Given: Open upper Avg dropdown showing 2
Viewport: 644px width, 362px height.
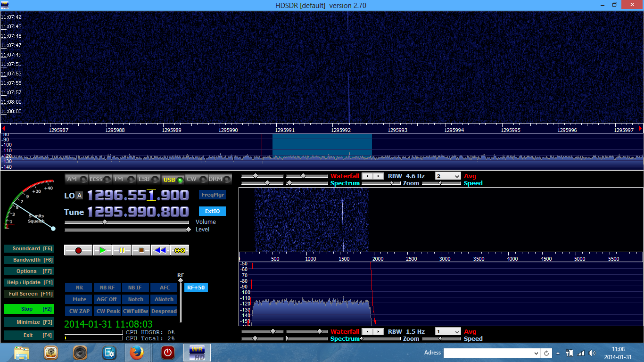Looking at the screenshot, I should point(448,176).
